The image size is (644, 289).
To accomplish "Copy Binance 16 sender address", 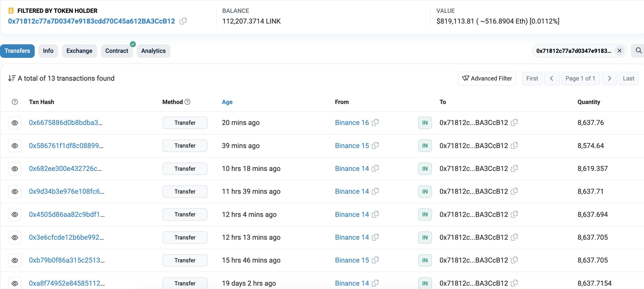I will coord(375,122).
